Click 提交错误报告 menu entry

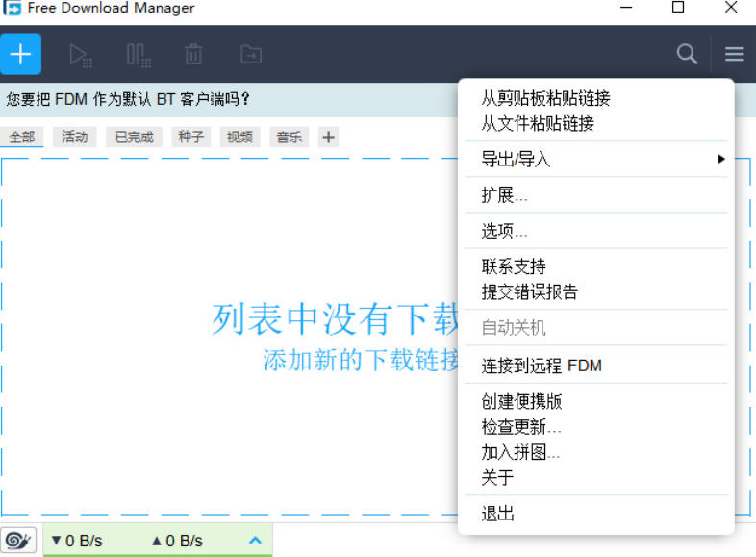click(x=596, y=291)
